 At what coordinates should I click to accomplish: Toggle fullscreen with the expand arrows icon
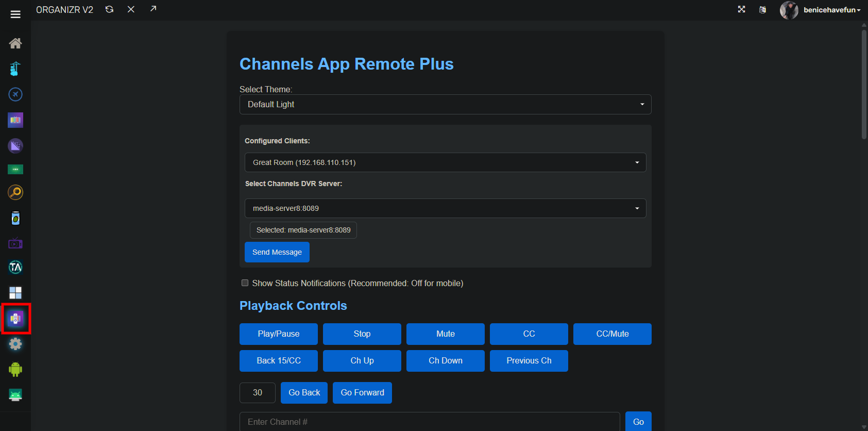[741, 9]
